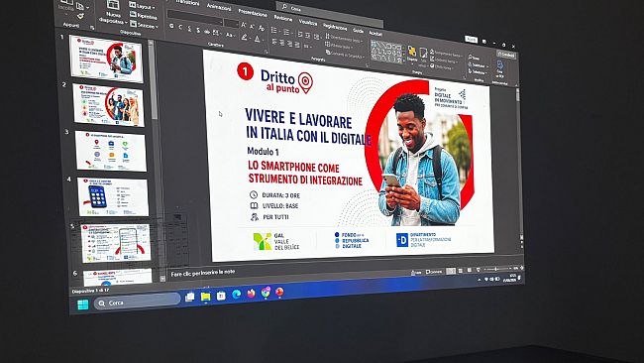Open the Seleziona dropdown in Modifica group

pos(477,72)
